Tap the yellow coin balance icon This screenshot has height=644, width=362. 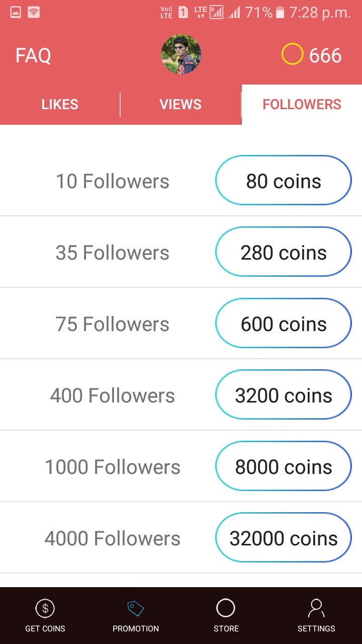292,54
